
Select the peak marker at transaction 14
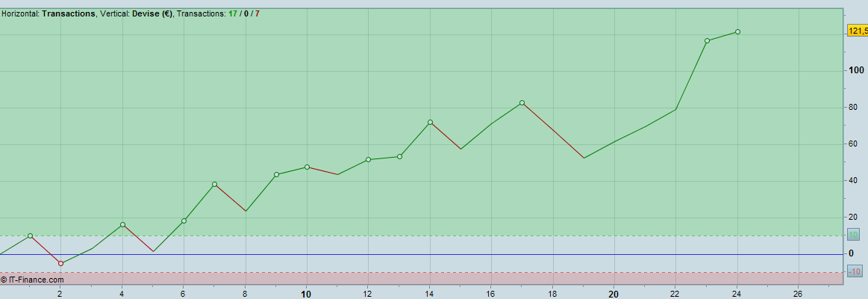point(430,122)
